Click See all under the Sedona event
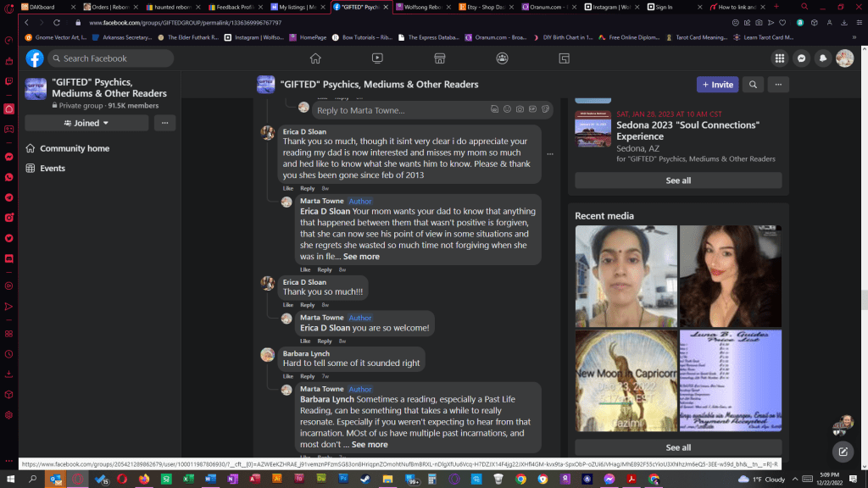Viewport: 868px width, 488px height. (x=678, y=180)
